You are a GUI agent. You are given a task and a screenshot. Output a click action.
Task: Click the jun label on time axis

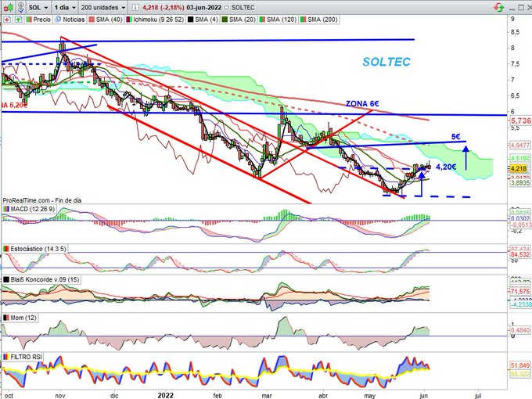[x=423, y=396]
